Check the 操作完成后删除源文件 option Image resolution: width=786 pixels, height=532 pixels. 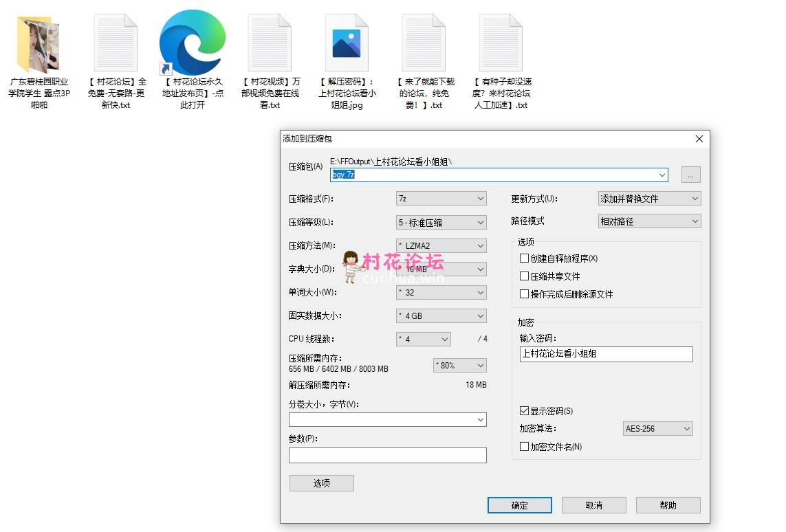[x=525, y=294]
